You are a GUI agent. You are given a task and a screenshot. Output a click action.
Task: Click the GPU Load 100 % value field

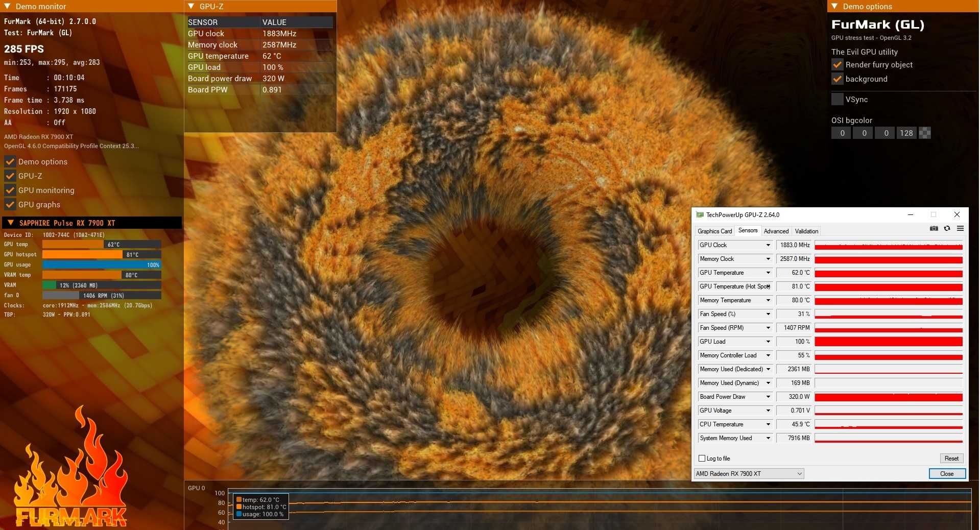click(x=794, y=342)
